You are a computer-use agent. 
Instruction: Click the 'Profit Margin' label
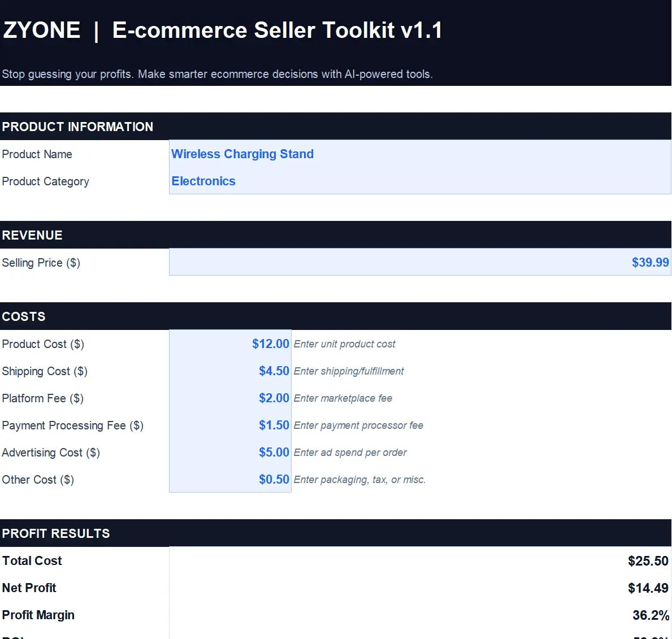point(38,615)
